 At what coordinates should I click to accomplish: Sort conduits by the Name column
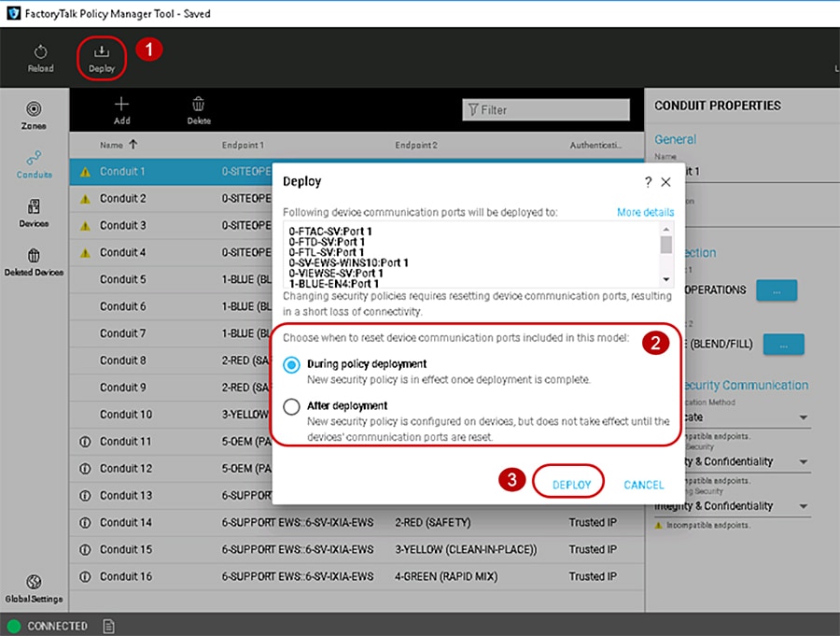coord(119,145)
